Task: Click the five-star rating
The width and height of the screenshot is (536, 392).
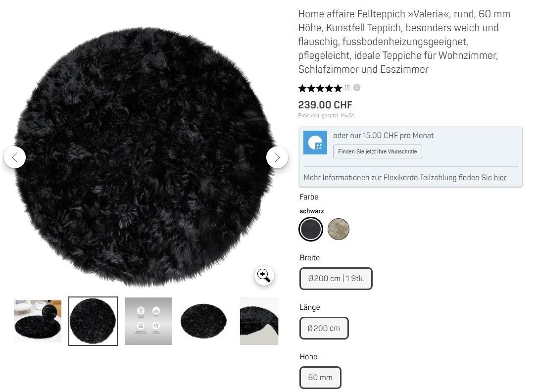Action: pyautogui.click(x=320, y=89)
